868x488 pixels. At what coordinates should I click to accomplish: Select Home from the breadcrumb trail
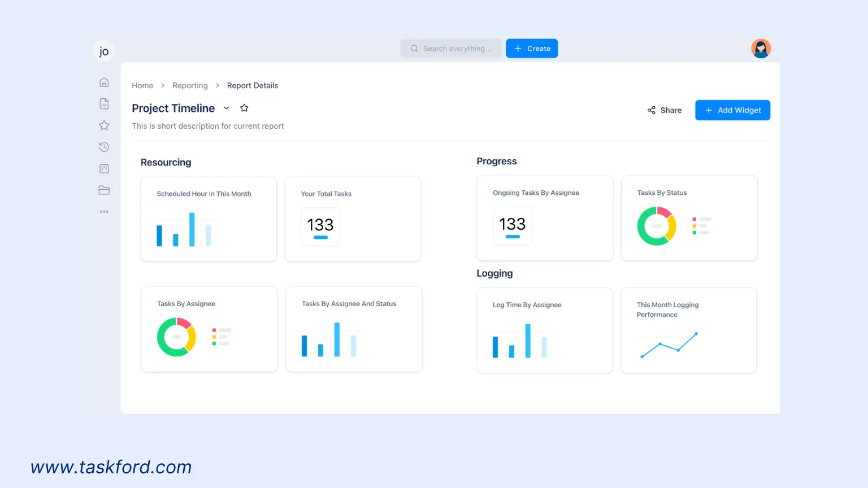142,85
